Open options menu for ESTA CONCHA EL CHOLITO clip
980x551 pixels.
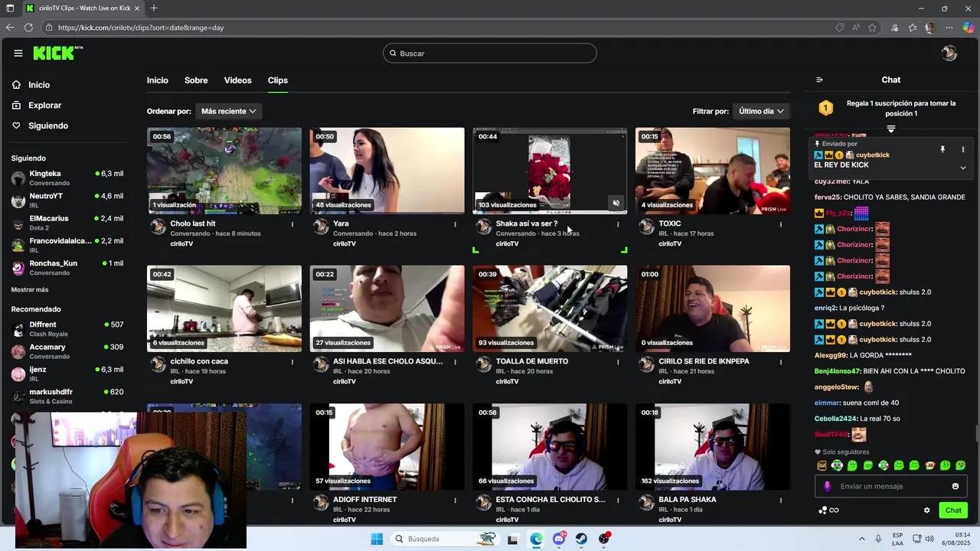[x=618, y=500]
